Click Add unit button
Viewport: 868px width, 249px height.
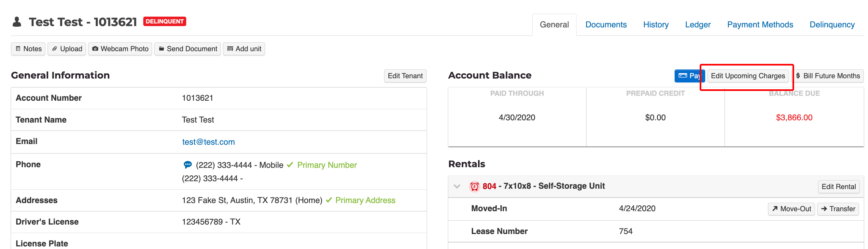(244, 49)
